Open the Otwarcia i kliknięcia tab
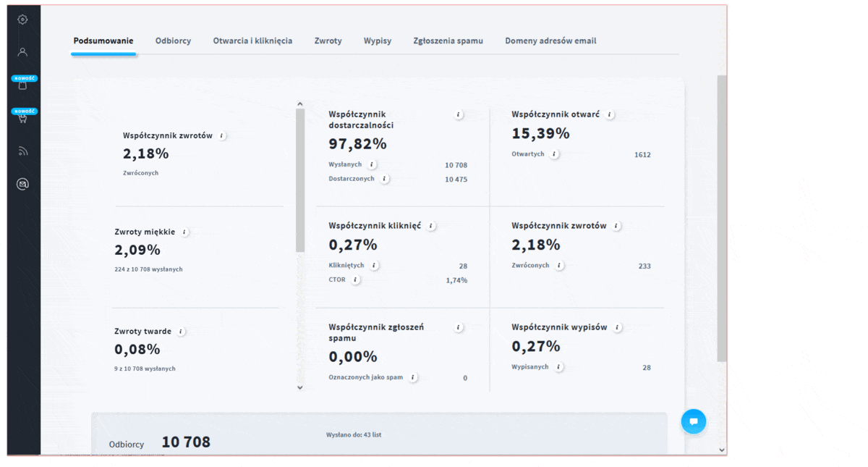This screenshot has width=868, height=467. (x=252, y=41)
